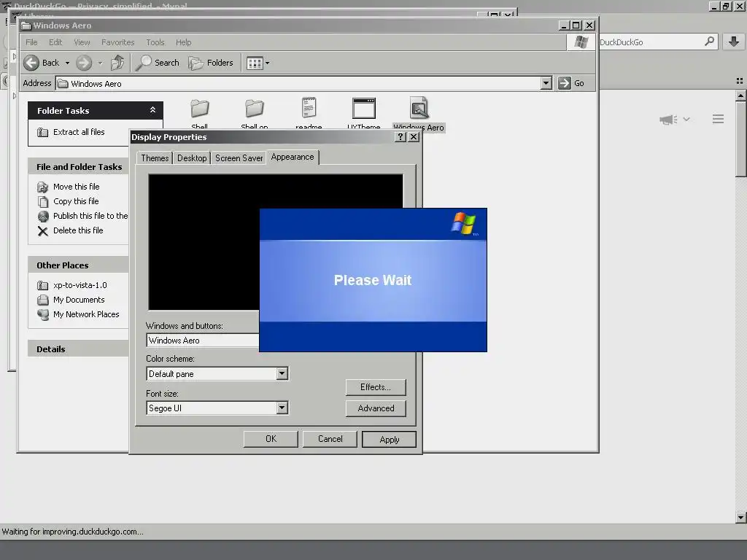Viewport: 747px width, 560px height.
Task: Click the Windows flag logo in Explorer
Action: click(x=581, y=42)
